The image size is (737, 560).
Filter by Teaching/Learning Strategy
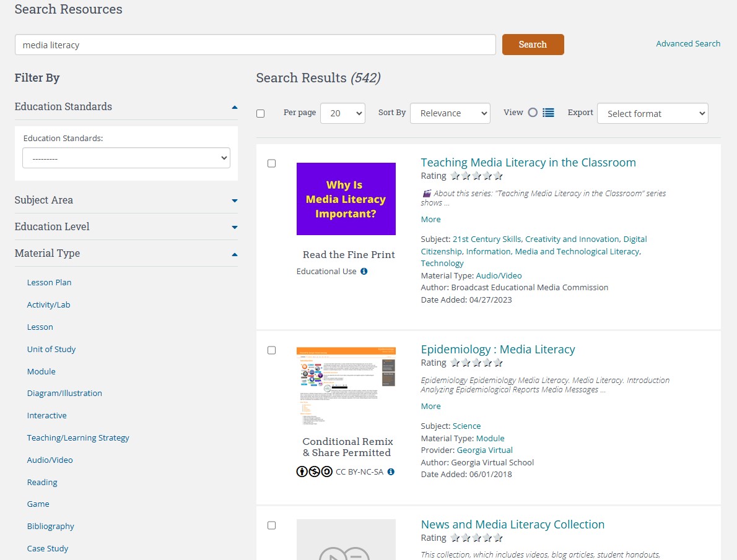pyautogui.click(x=78, y=437)
